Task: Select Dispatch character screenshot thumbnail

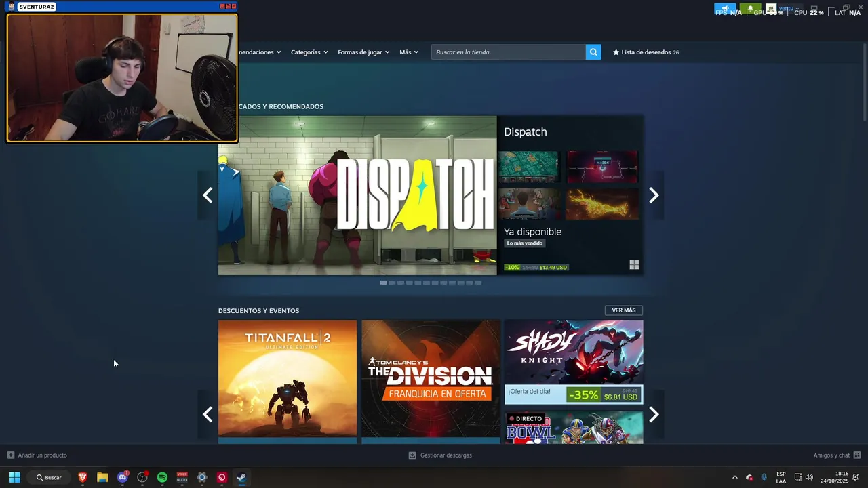Action: point(529,204)
